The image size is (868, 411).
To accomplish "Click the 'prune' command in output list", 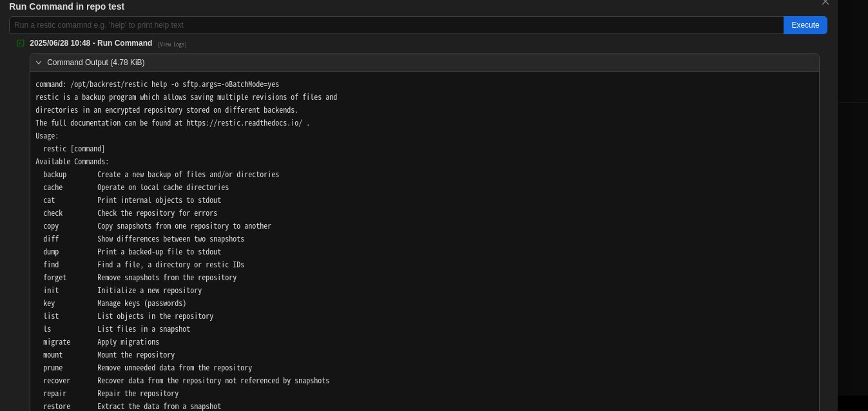I will 53,368.
